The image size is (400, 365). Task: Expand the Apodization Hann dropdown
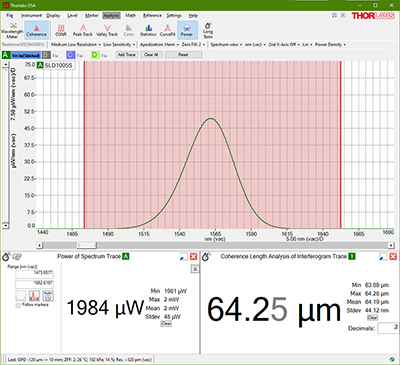(x=159, y=44)
